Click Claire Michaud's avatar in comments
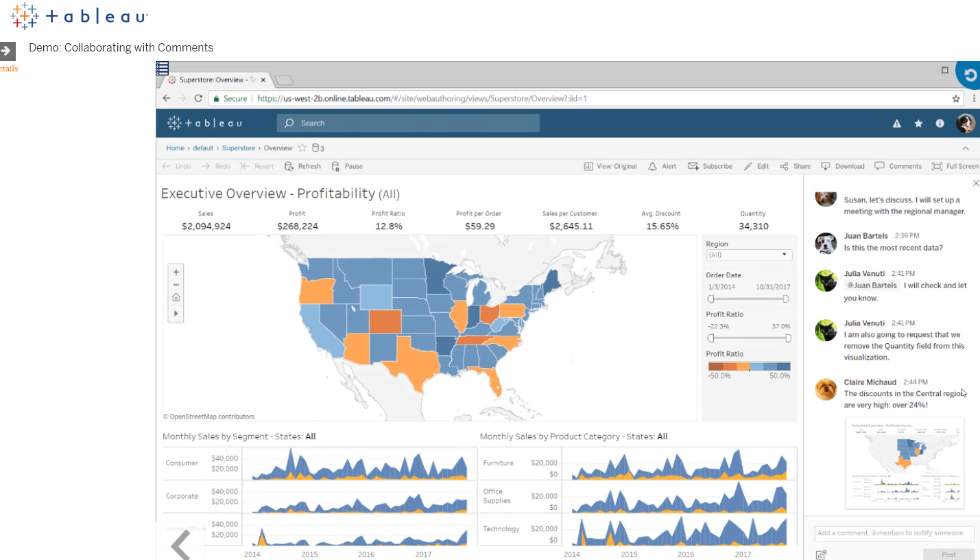Image resolution: width=980 pixels, height=560 pixels. coord(826,388)
